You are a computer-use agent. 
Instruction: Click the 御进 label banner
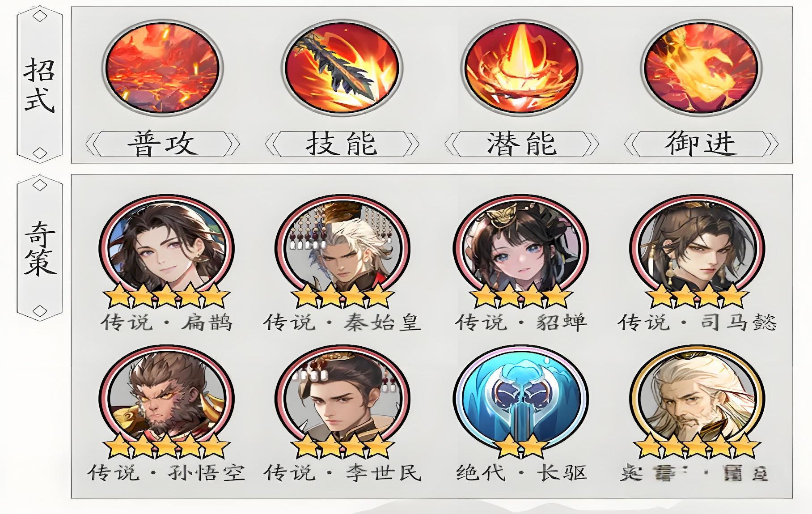[701, 144]
